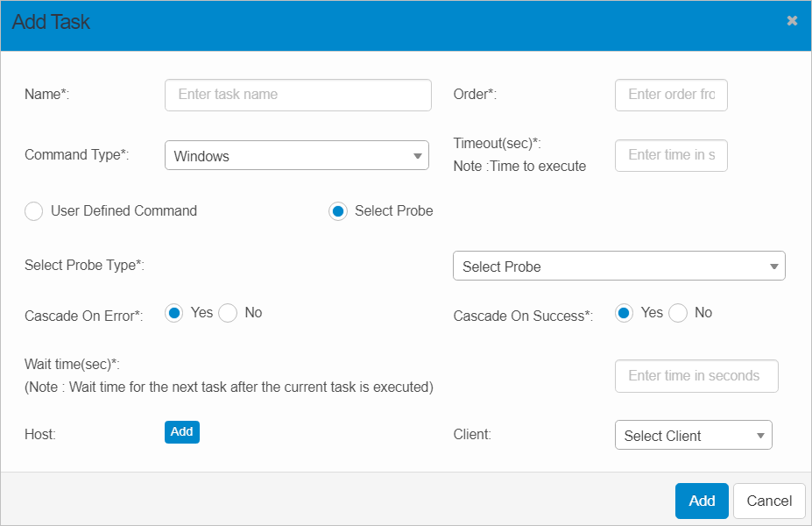Image resolution: width=812 pixels, height=526 pixels.
Task: Expand the Select Probe Type dropdown
Action: (618, 267)
